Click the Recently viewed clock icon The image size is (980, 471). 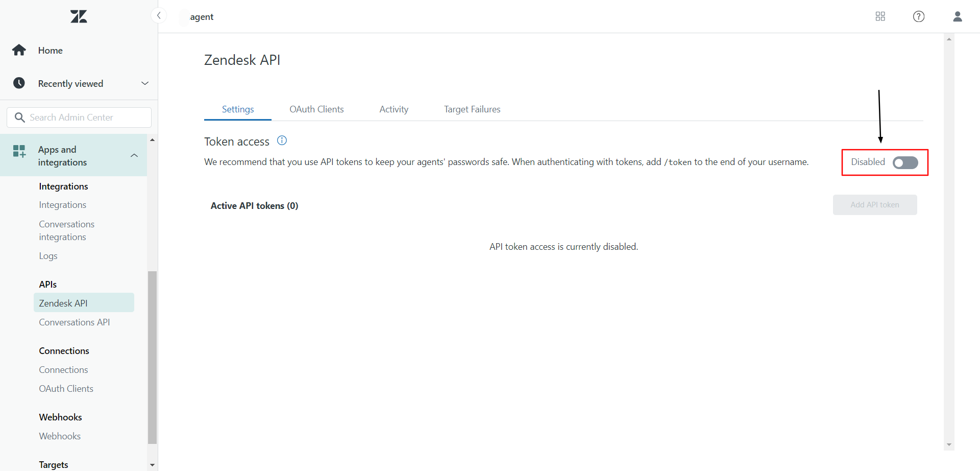coord(19,83)
